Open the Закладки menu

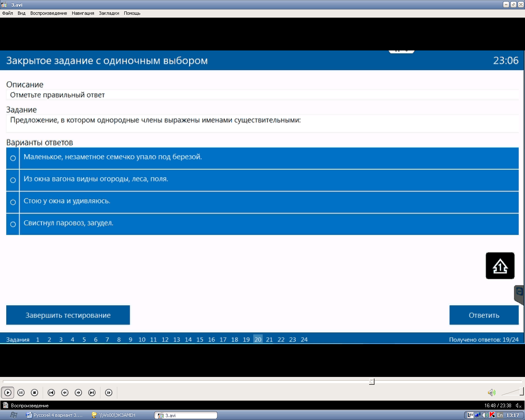tap(109, 13)
